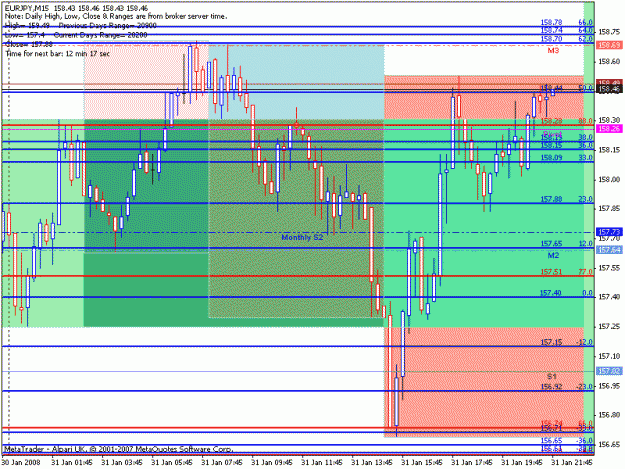Click the '158.70' level label
Image resolution: width=625 pixels, height=469 pixels.
[x=551, y=39]
